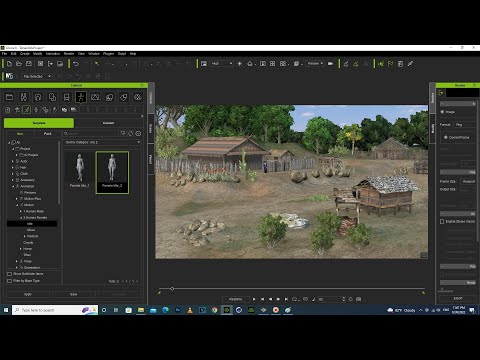Select the Cloth category icon in Content

tap(52, 97)
